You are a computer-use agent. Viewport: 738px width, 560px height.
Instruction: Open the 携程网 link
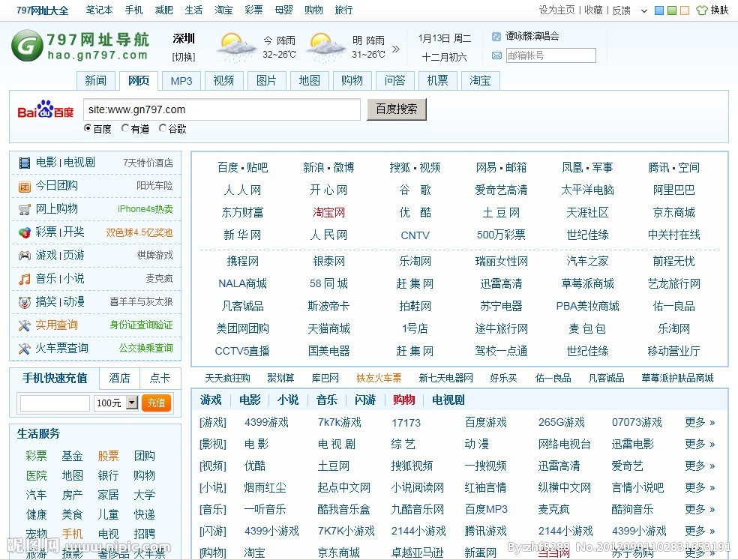[x=242, y=261]
